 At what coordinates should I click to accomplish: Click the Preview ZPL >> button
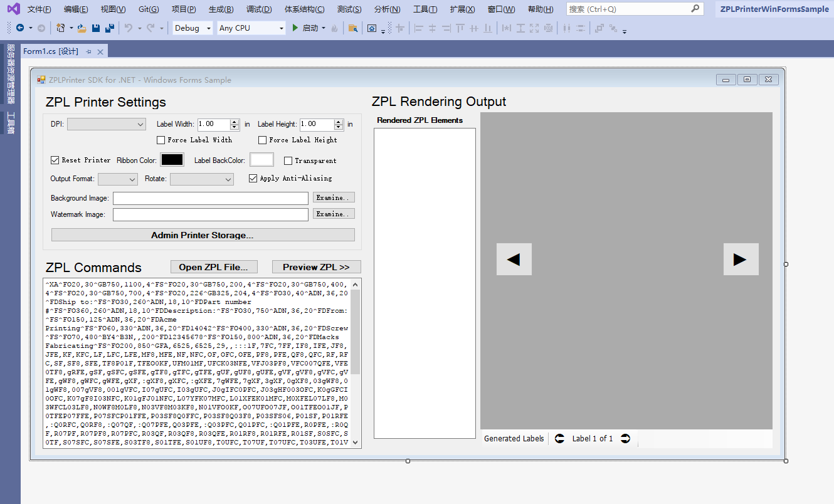pyautogui.click(x=316, y=266)
